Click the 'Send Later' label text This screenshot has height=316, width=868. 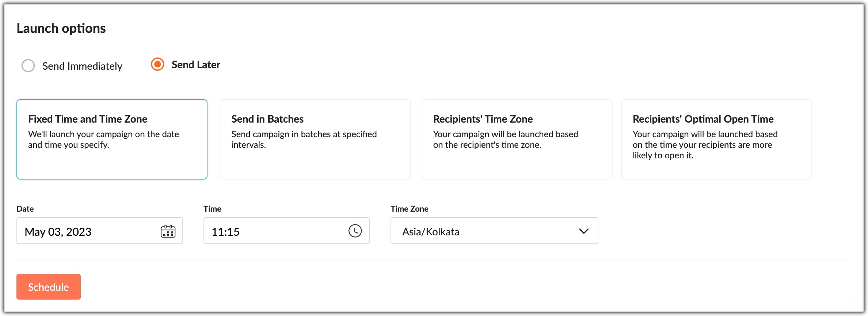[196, 65]
